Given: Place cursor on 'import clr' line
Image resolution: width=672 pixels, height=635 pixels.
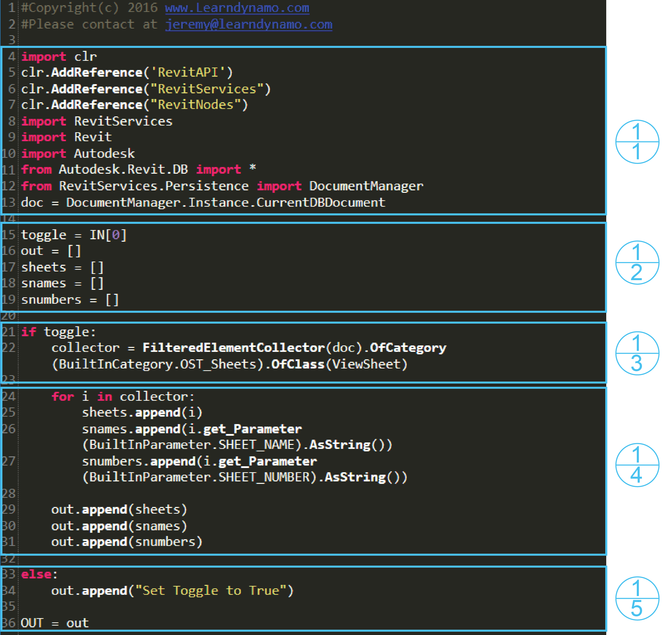Looking at the screenshot, I should pyautogui.click(x=59, y=56).
